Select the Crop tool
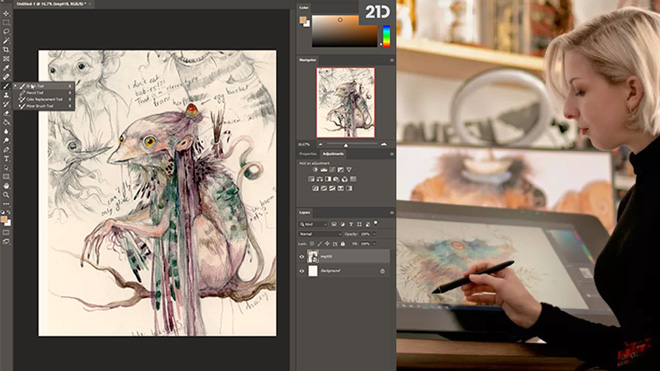The image size is (660, 371). 6,50
